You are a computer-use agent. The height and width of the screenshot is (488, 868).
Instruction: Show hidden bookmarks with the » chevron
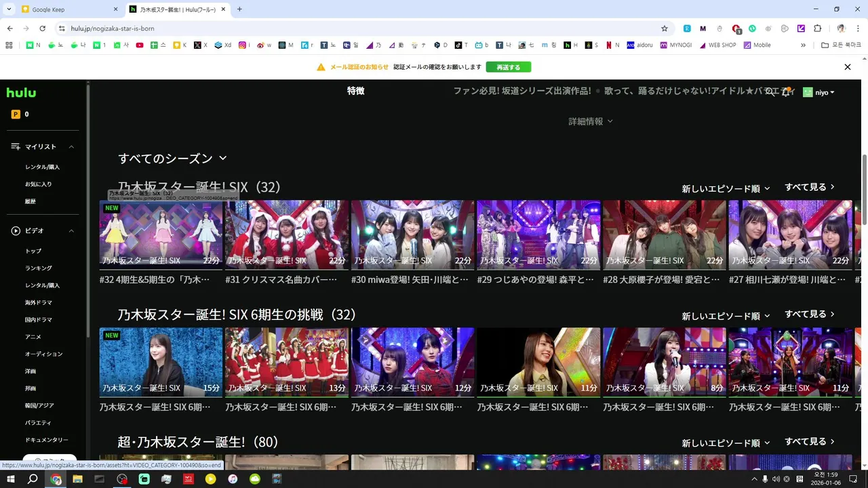[x=803, y=45]
